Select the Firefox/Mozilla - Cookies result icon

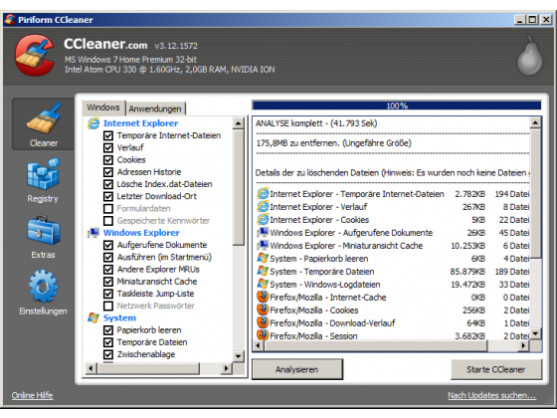[263, 310]
